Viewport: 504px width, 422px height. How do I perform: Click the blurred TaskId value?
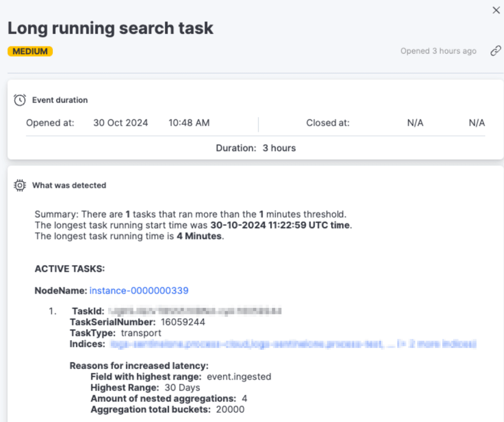pyautogui.click(x=195, y=311)
